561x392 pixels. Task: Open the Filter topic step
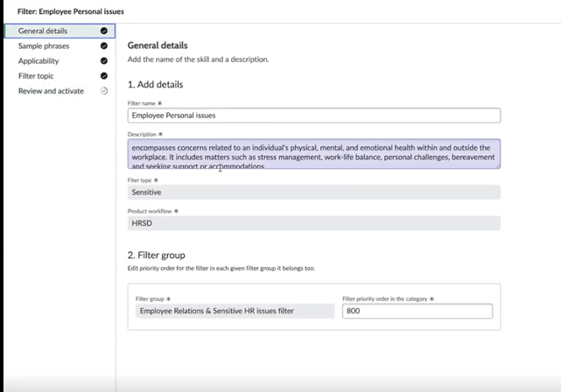[x=36, y=76]
